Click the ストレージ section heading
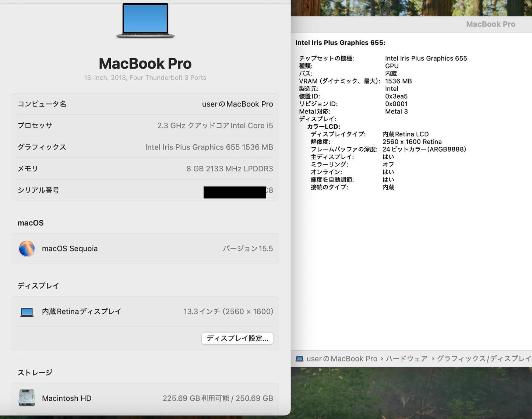 35,372
